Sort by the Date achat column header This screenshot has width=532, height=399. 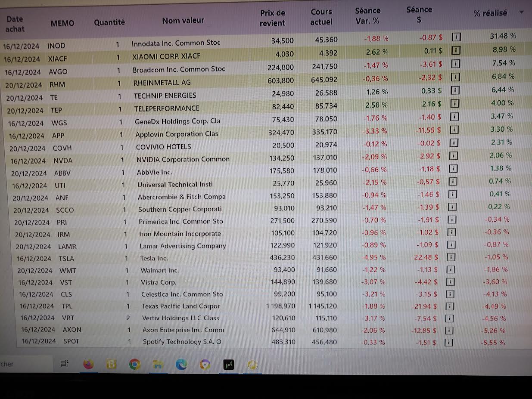pyautogui.click(x=15, y=24)
